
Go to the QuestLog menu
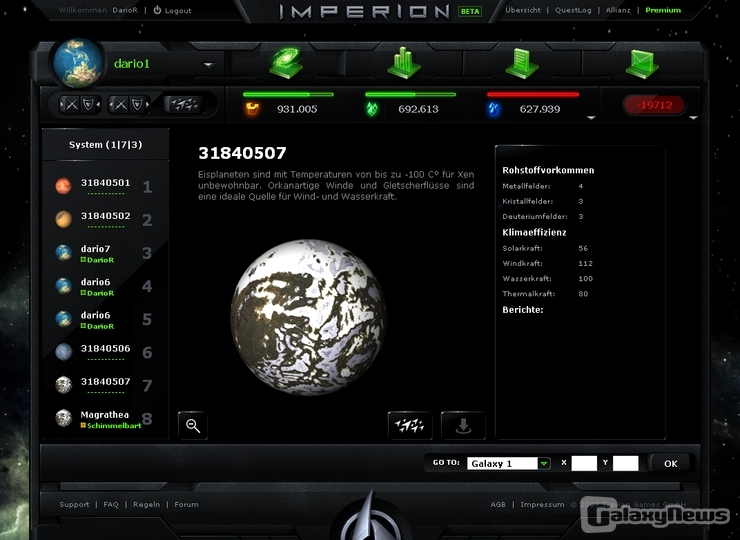click(573, 10)
